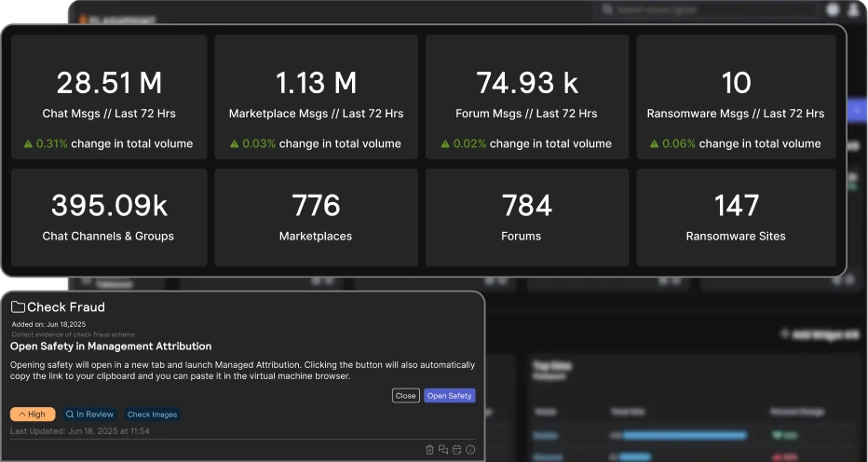Viewport: 868px width, 462px height.
Task: Click the ransomware messages count 10
Action: pyautogui.click(x=737, y=83)
